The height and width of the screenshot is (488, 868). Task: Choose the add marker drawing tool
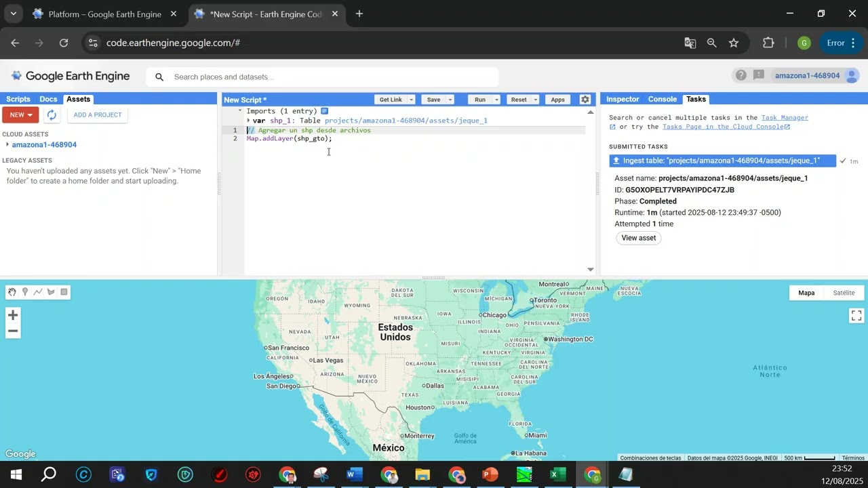(25, 292)
